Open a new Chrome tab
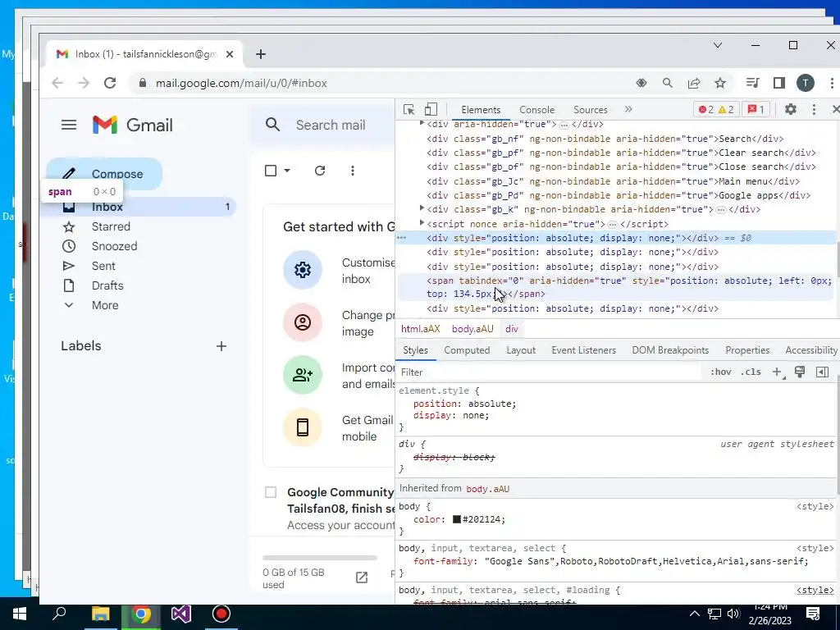 260,54
